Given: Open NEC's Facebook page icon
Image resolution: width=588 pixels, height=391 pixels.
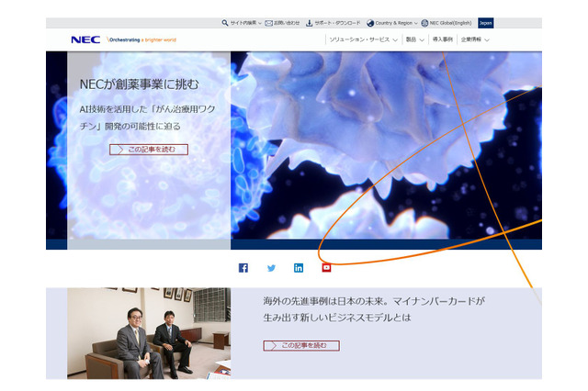Looking at the screenshot, I should 243,268.
